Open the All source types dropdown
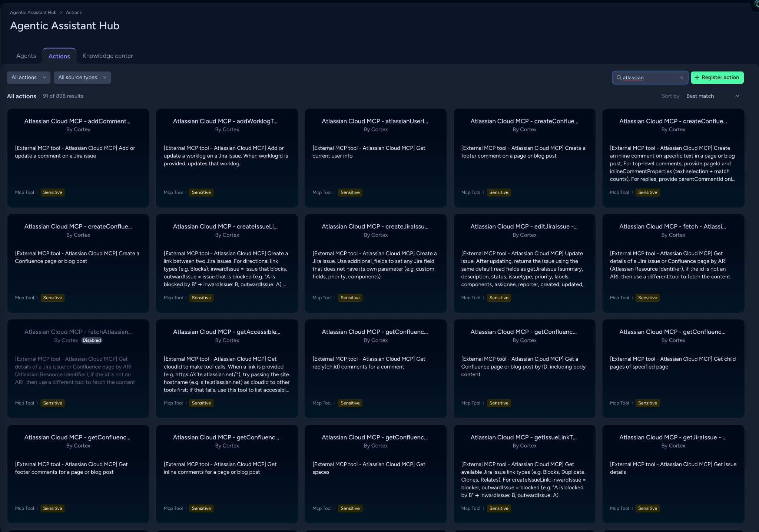Viewport: 759px width, 532px height. tap(82, 77)
